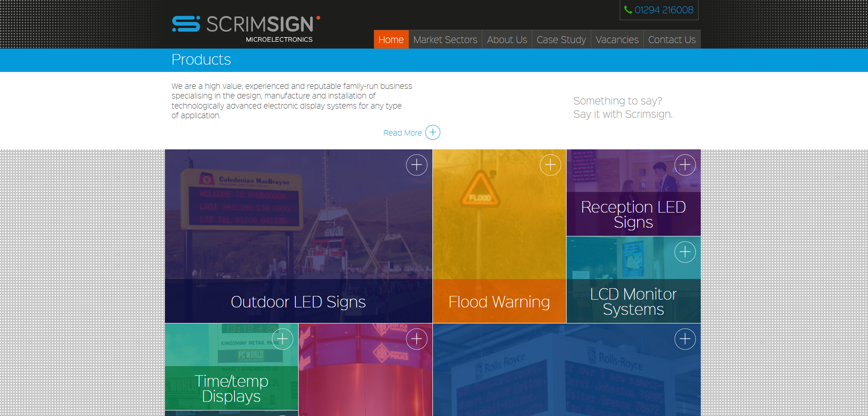Select the Home menu tab

(x=391, y=40)
